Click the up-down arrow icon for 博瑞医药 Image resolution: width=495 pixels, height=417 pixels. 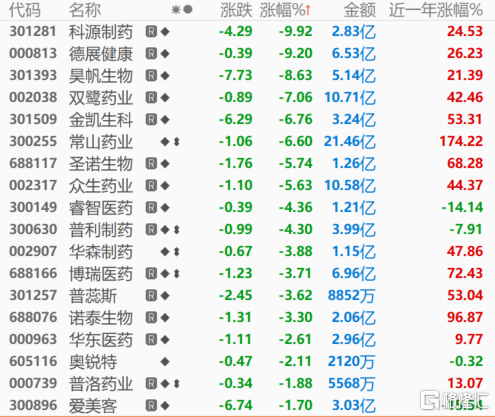pos(177,274)
